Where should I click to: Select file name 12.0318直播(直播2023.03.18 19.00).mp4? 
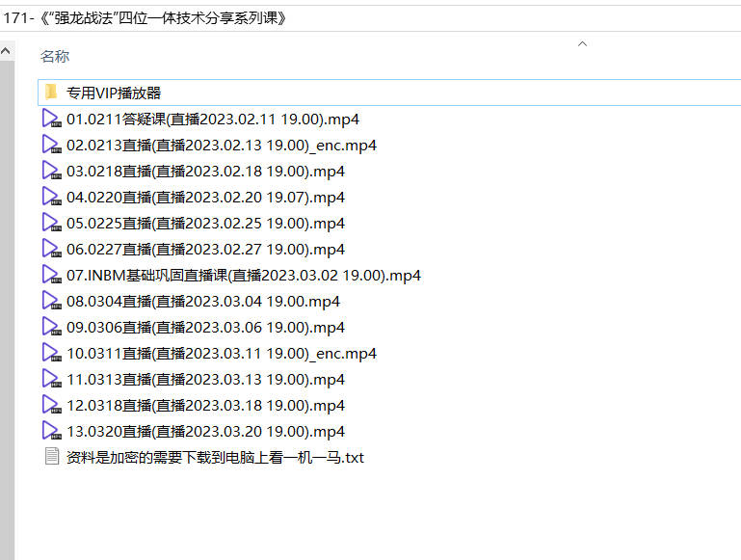[x=205, y=406]
